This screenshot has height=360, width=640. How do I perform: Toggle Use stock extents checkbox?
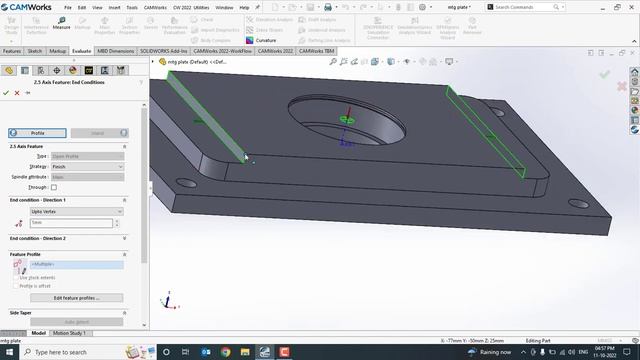pyautogui.click(x=16, y=278)
